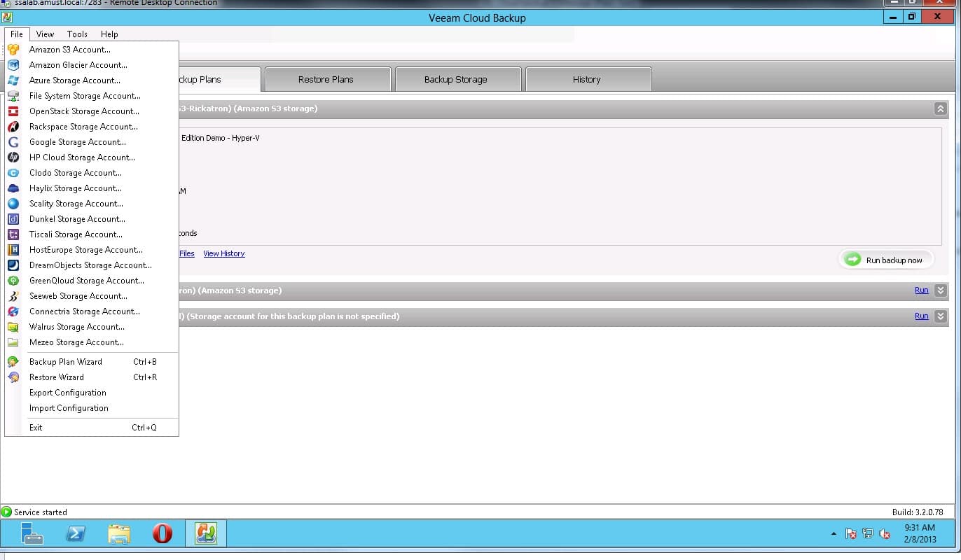The width and height of the screenshot is (961, 560).
Task: Click the Rackspace Storage icon
Action: coord(13,127)
